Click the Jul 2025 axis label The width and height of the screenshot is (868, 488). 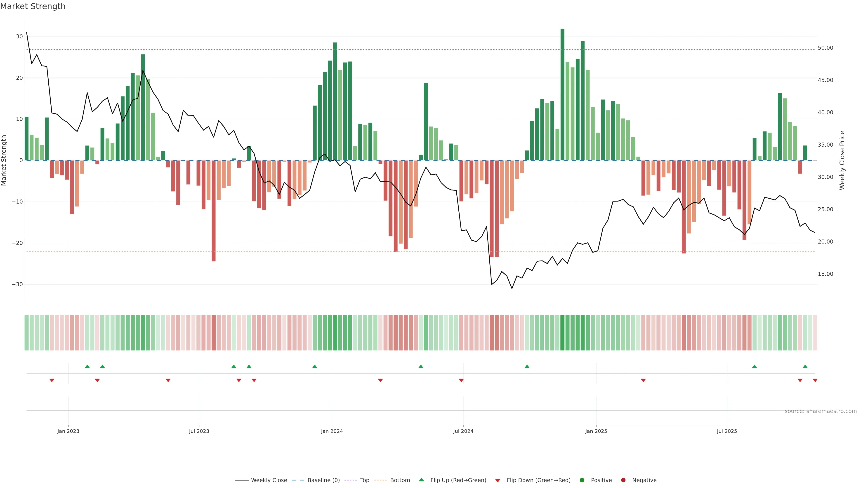(727, 431)
